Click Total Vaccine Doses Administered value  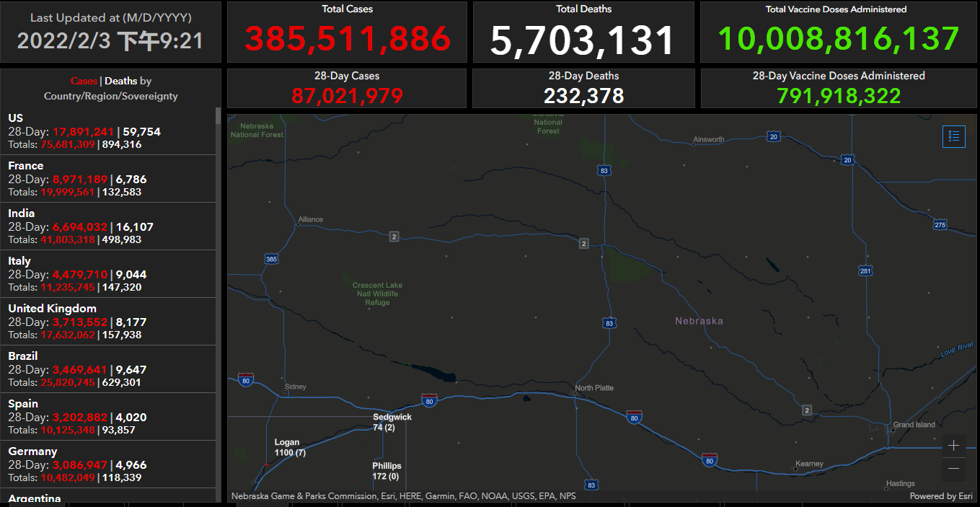[839, 39]
